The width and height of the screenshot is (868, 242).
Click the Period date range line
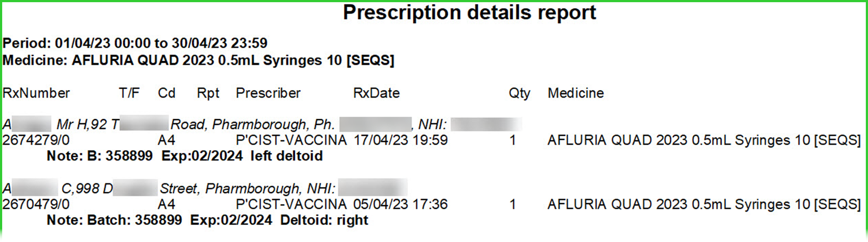pos(135,43)
